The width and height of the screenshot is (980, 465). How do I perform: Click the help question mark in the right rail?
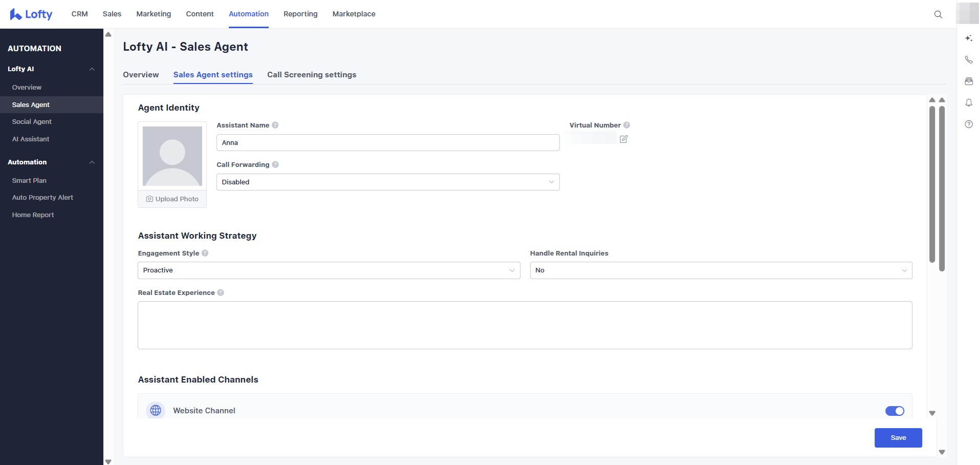point(968,124)
